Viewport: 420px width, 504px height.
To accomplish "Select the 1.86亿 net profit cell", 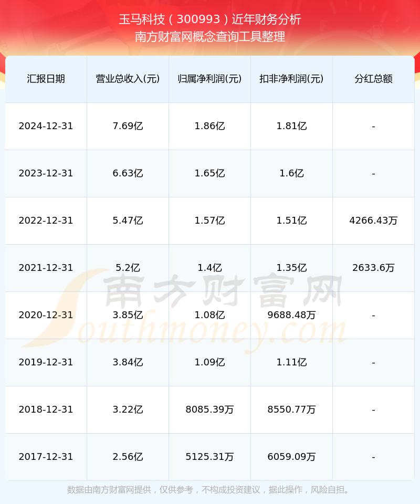I will 210,126.
